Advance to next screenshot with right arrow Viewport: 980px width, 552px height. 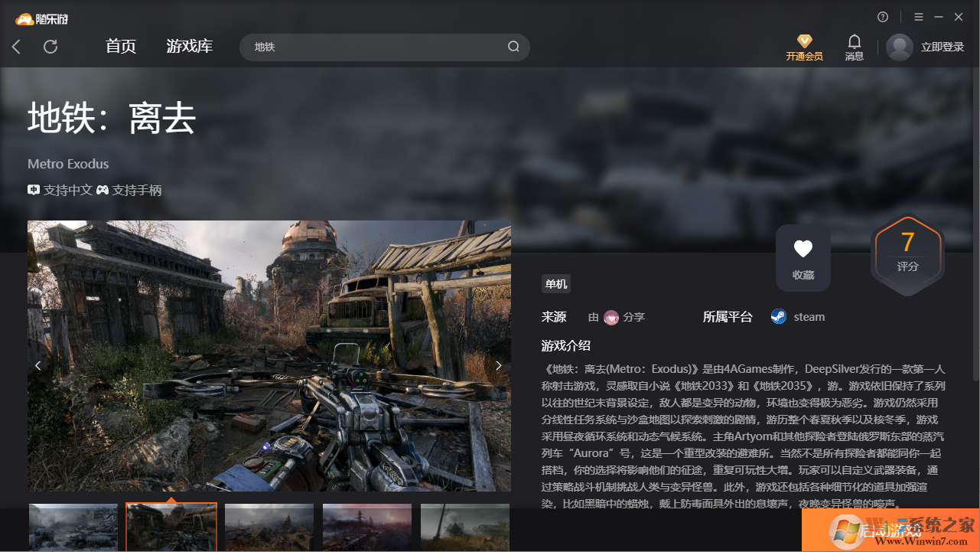498,365
